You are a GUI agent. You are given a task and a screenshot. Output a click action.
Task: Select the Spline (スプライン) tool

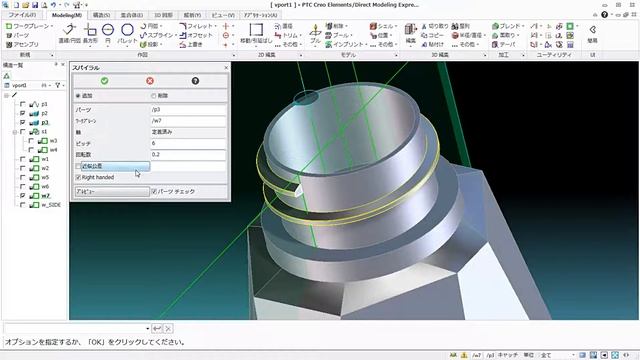click(x=157, y=35)
